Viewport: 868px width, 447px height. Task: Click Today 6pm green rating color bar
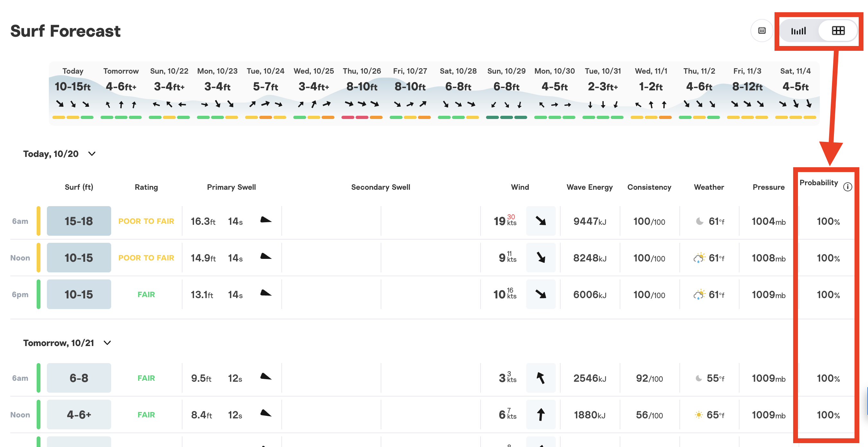[x=39, y=294]
